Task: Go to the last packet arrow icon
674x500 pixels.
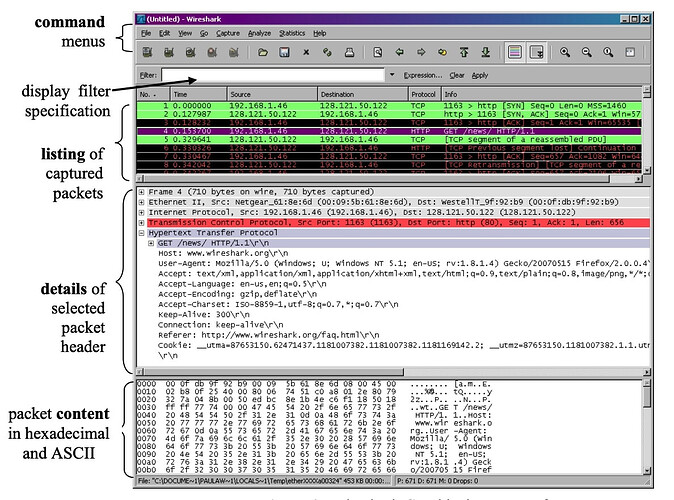Action: 486,52
